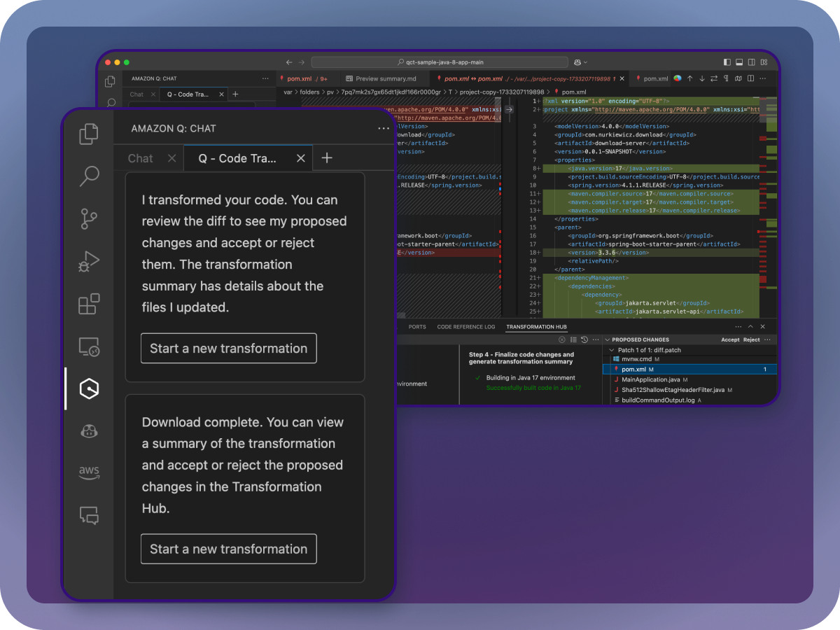Collapse the Patch 1 of 1 diff.patch node
This screenshot has height=630, width=840.
pos(612,350)
